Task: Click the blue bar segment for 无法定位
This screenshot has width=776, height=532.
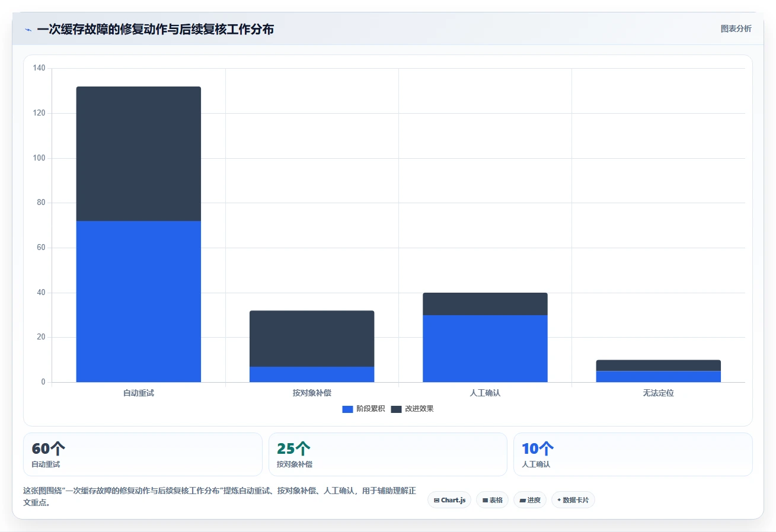Action: pyautogui.click(x=658, y=377)
